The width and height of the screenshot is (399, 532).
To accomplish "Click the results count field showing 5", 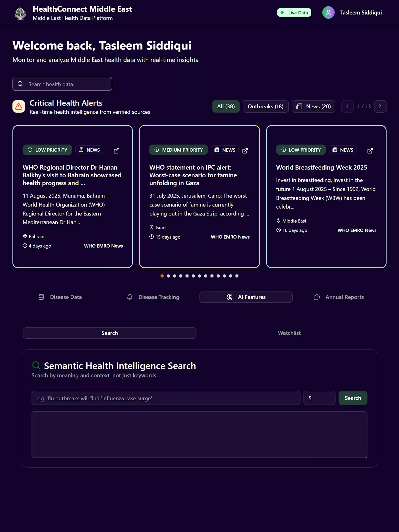I will tap(319, 398).
